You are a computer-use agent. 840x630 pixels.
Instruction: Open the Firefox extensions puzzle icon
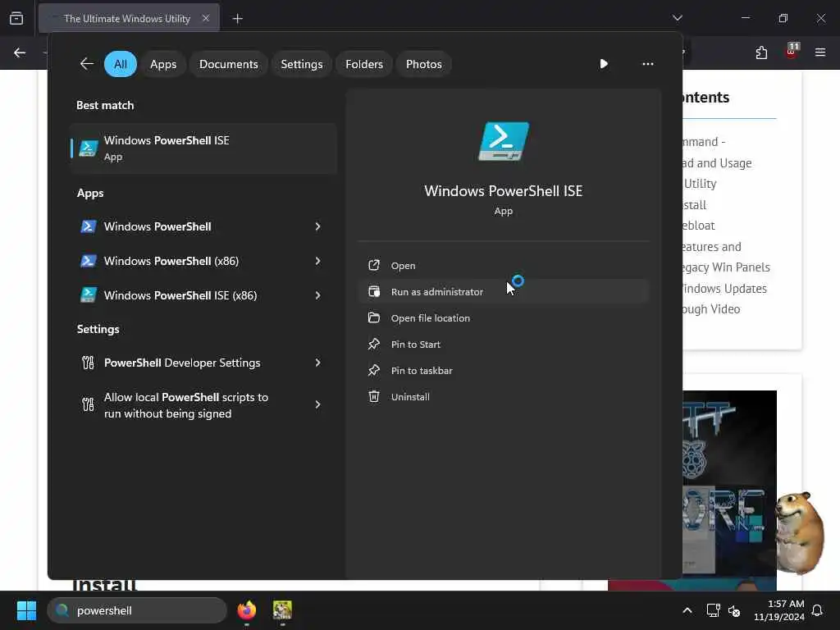tap(761, 52)
